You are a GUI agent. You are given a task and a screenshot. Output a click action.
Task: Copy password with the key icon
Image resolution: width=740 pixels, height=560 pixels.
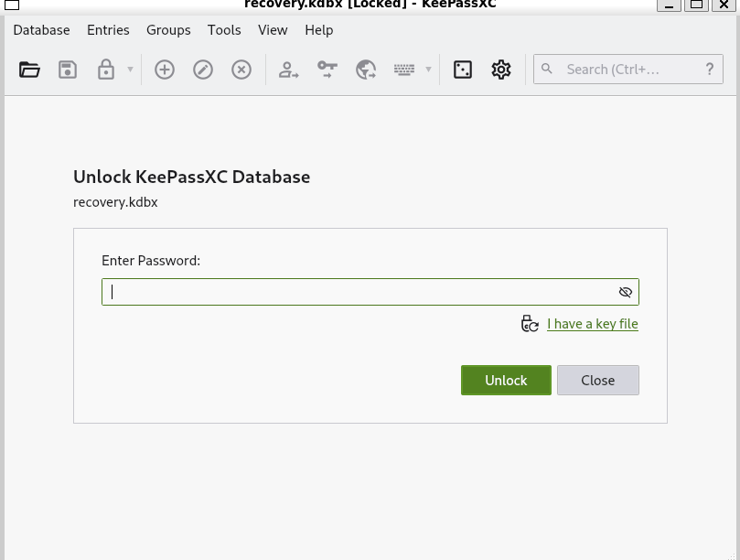point(327,70)
